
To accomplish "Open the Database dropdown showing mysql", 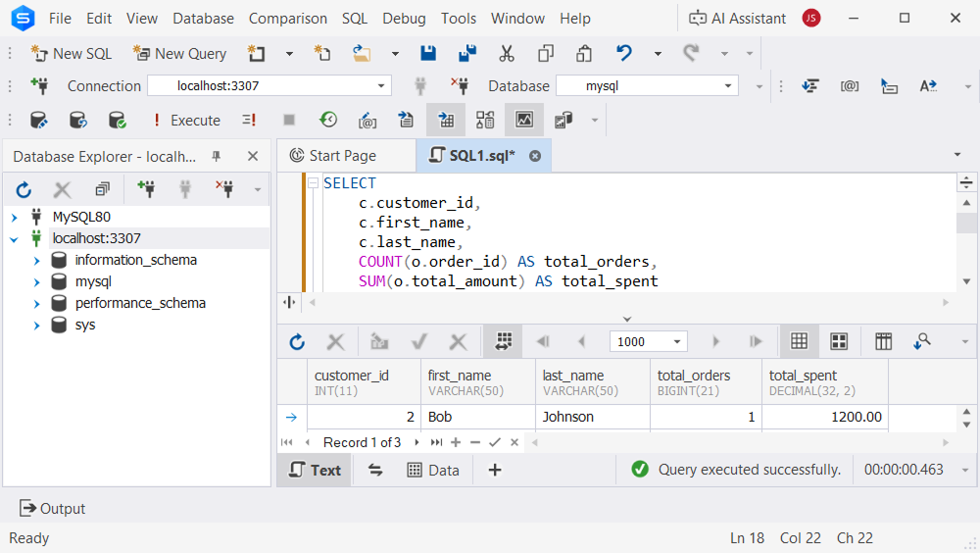I will coord(646,86).
